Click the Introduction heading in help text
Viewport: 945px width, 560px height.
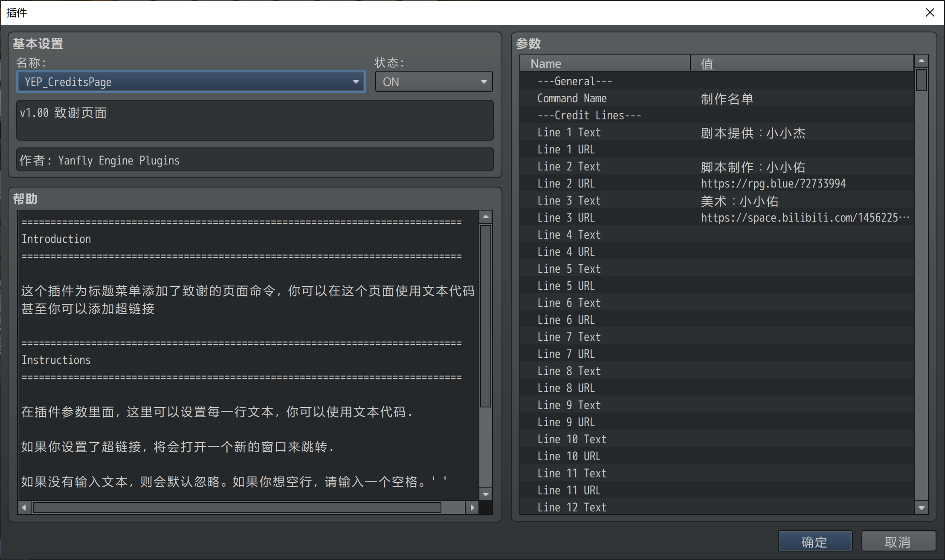[x=56, y=239]
